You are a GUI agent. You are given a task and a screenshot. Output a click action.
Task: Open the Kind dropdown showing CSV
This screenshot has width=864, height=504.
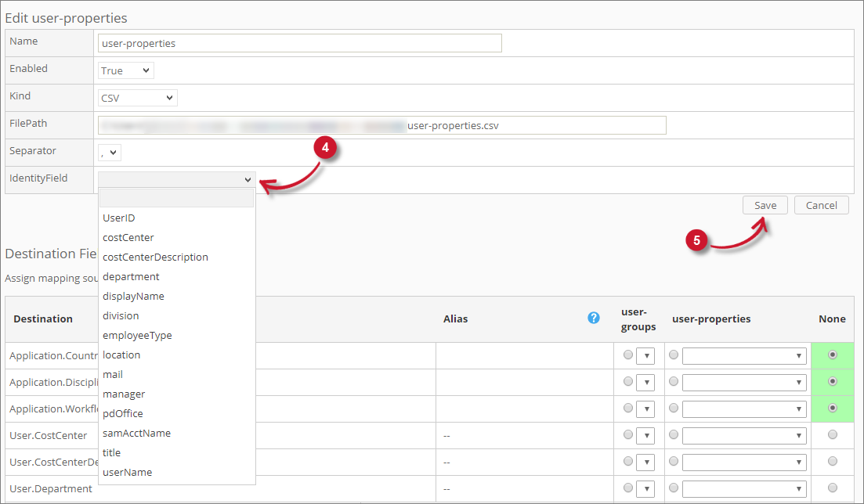pos(136,97)
